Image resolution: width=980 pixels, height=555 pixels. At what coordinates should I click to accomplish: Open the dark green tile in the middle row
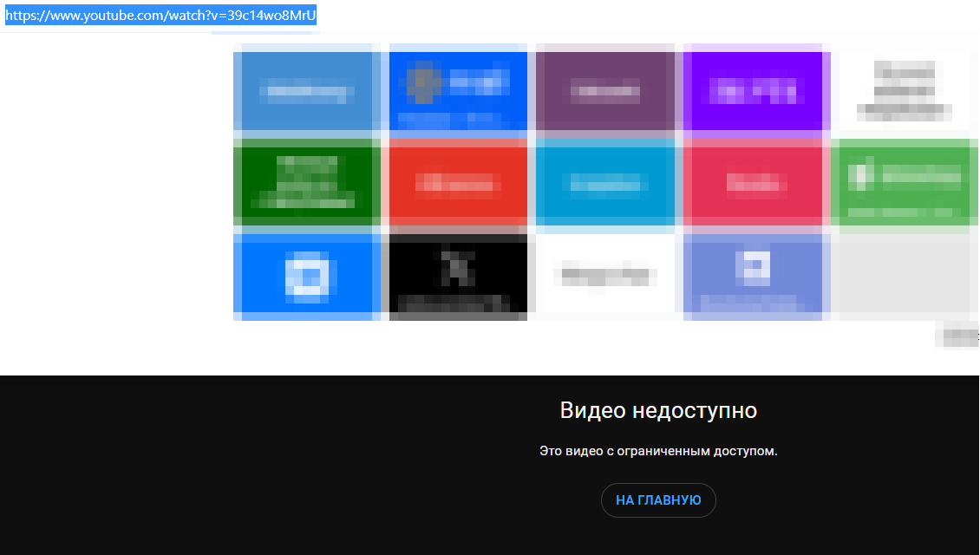point(305,183)
